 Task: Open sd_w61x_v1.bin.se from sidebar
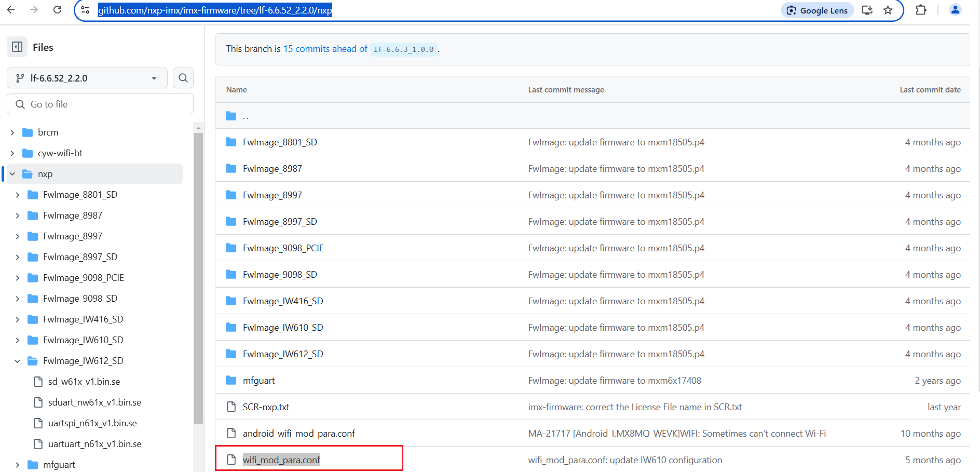pyautogui.click(x=84, y=381)
